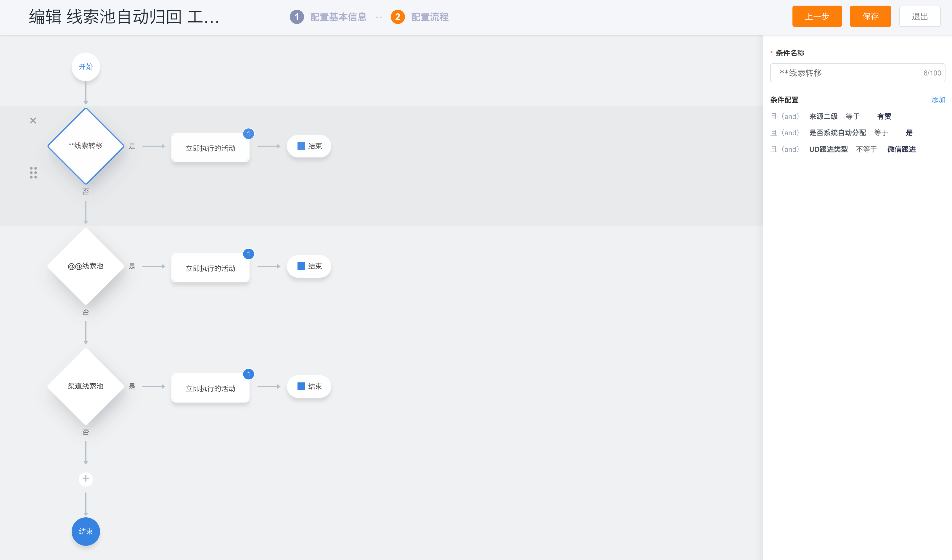Click the 退出 button

point(919,17)
